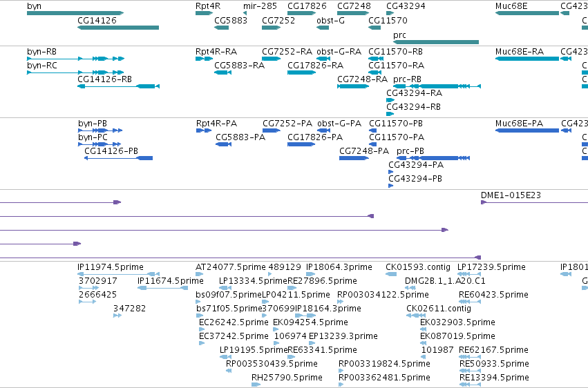Click the CG7248-PA protein

point(354,158)
